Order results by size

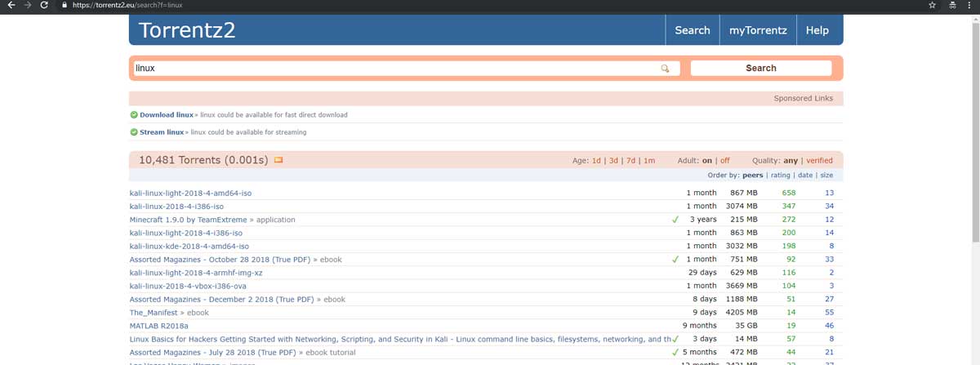tap(827, 175)
